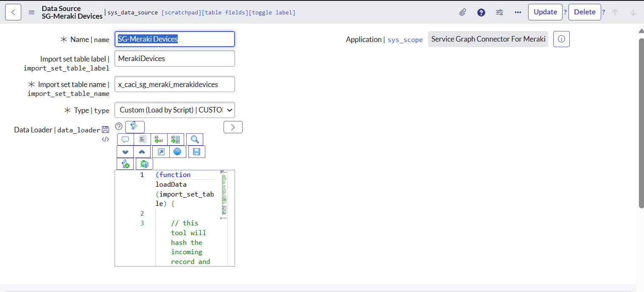Run a syntax check on the script

(126, 163)
